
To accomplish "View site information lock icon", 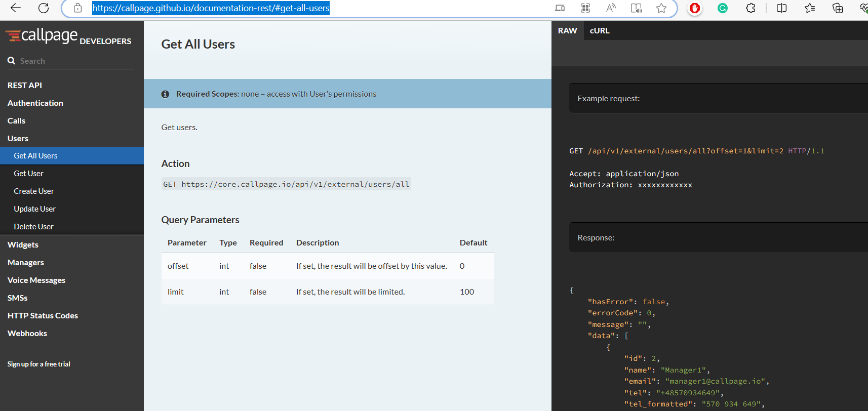I will 77,8.
